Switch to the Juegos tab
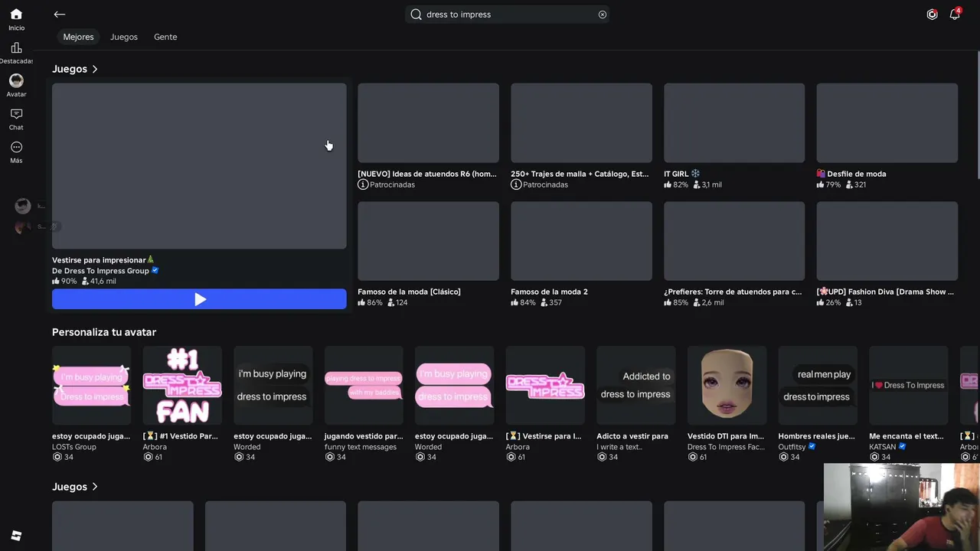Screen dimensions: 980x551 124,37
